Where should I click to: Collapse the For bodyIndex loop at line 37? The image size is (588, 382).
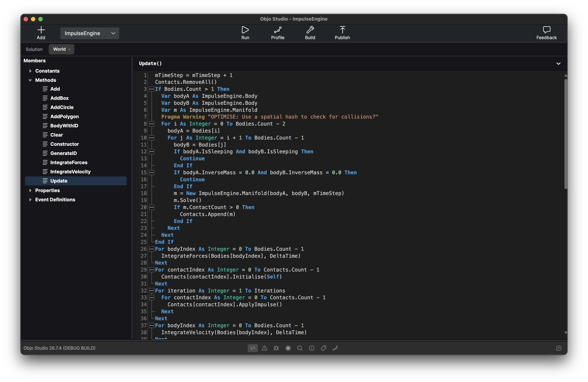(152, 325)
